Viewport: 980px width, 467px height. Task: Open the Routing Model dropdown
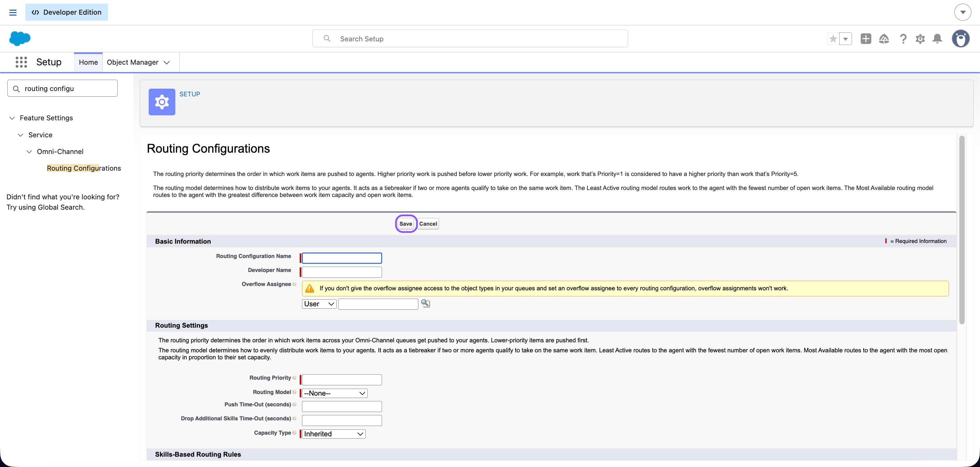[x=334, y=393]
